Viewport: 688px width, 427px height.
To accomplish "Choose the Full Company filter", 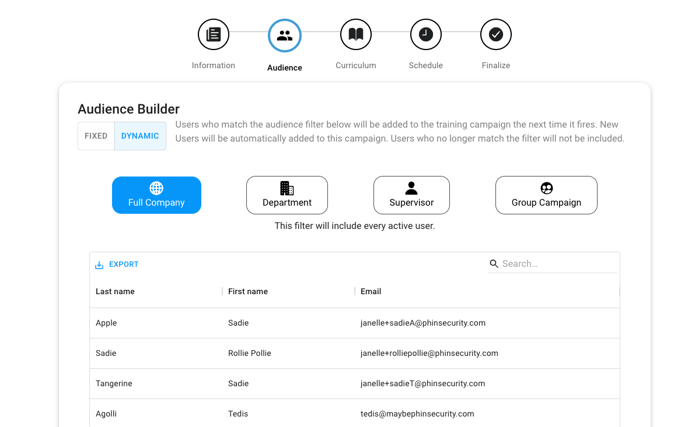I will pyautogui.click(x=157, y=195).
